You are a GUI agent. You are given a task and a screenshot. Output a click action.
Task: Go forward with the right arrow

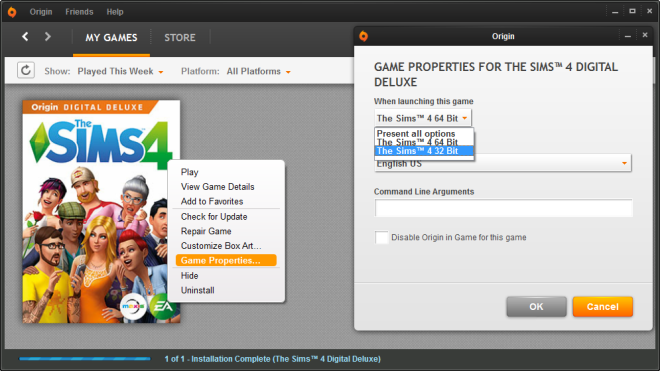coord(48,37)
